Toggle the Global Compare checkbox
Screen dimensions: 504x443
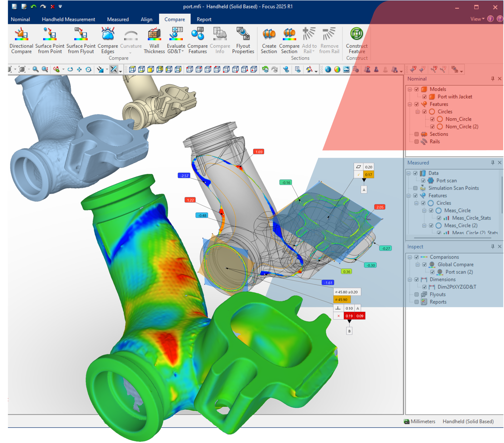tap(424, 264)
